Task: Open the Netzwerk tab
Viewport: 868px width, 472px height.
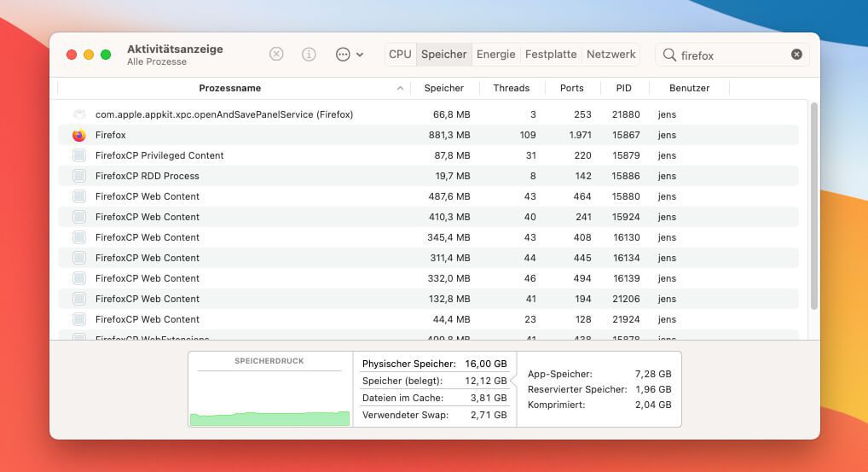Action: [611, 55]
